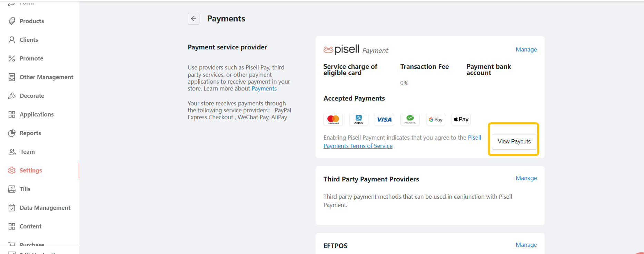This screenshot has height=254, width=644.
Task: Click the Promote percent icon
Action: click(12, 58)
